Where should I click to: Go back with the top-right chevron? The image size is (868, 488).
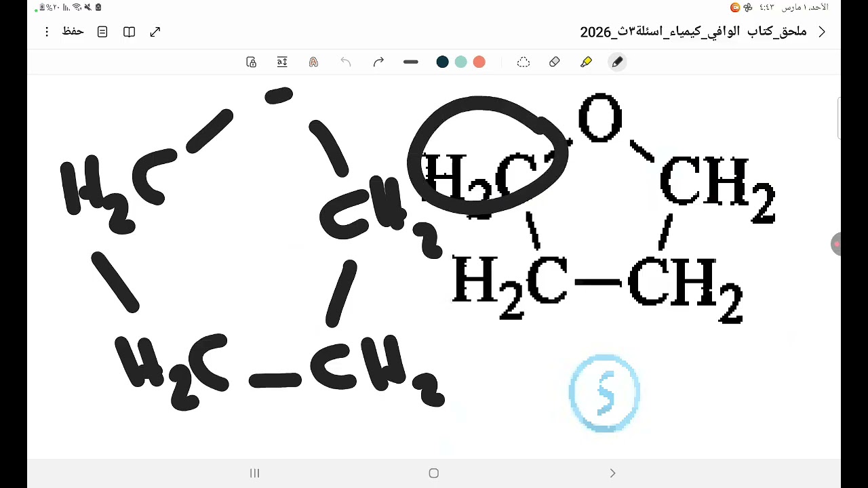pyautogui.click(x=822, y=32)
